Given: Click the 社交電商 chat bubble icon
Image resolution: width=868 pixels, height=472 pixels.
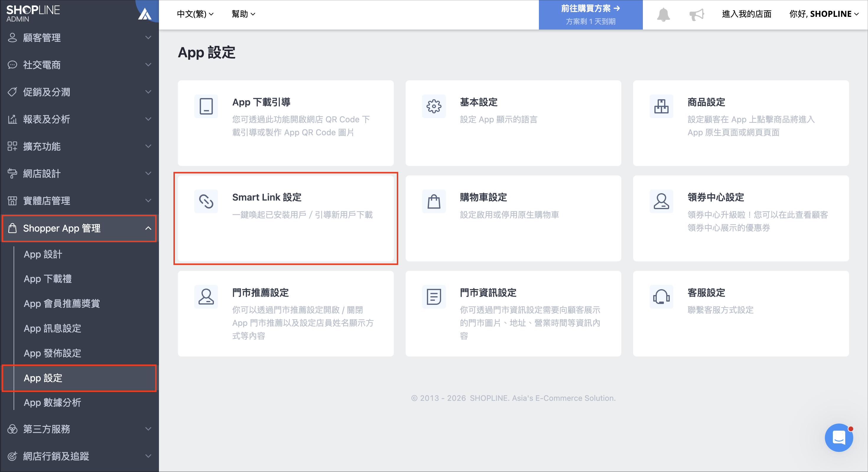Looking at the screenshot, I should click(12, 65).
